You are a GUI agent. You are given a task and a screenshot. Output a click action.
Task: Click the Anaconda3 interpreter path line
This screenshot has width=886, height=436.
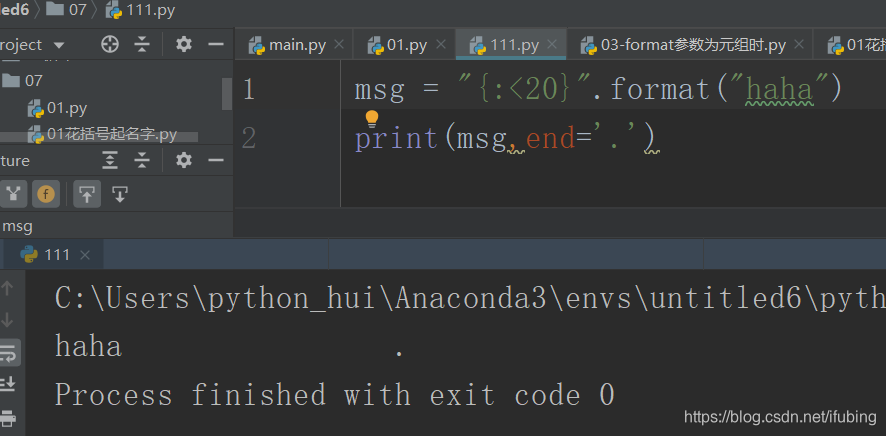pyautogui.click(x=470, y=298)
